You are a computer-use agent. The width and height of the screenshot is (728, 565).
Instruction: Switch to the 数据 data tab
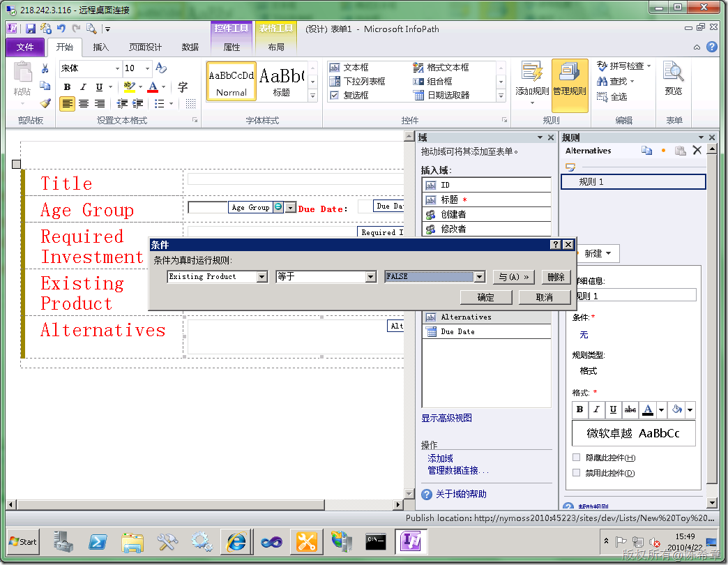click(x=190, y=47)
